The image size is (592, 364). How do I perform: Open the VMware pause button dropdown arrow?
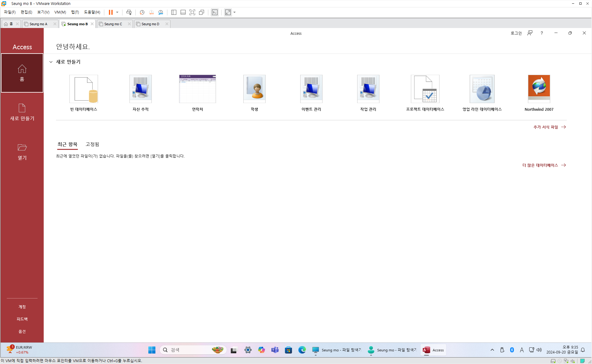pyautogui.click(x=117, y=12)
